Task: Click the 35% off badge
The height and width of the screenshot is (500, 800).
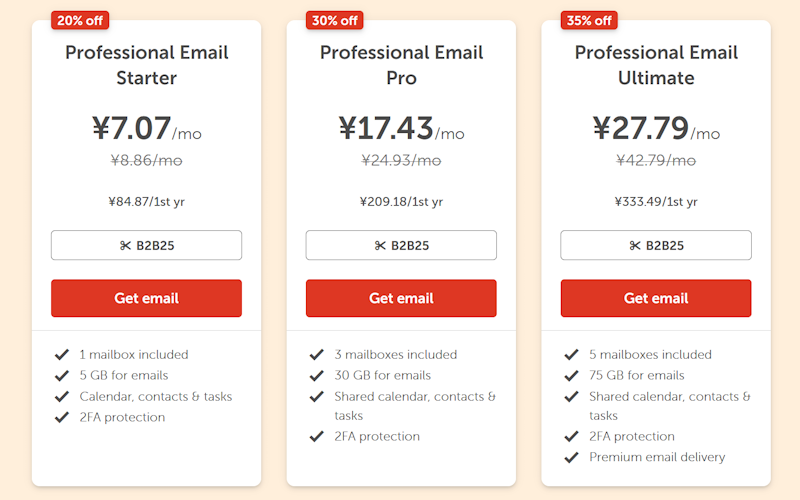Action: (x=589, y=20)
